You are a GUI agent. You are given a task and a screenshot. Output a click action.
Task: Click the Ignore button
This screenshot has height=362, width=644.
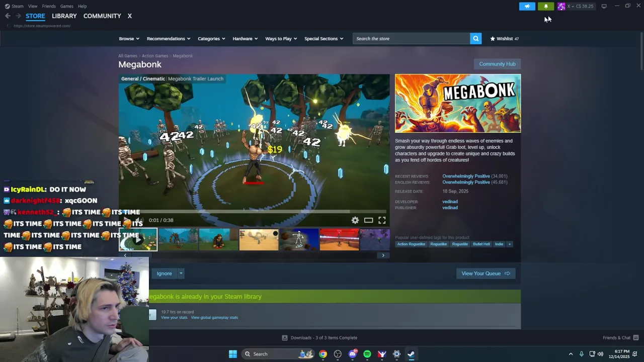pyautogui.click(x=164, y=274)
